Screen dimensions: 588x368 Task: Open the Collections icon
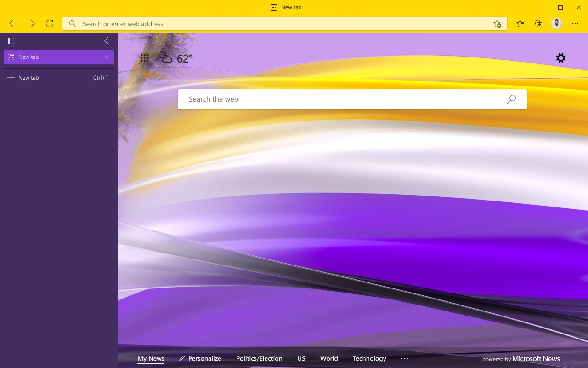click(538, 23)
